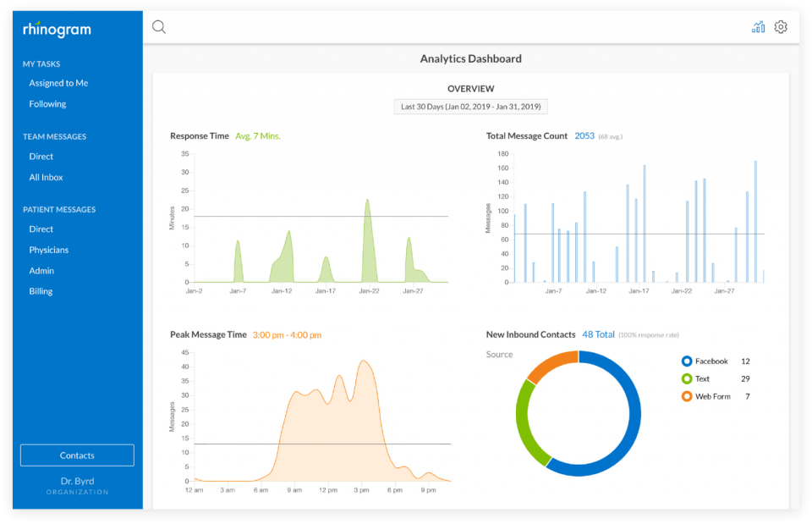Viewport: 812px width, 524px height.
Task: Click the PATIENT MESSAGES section header
Action: coord(59,209)
